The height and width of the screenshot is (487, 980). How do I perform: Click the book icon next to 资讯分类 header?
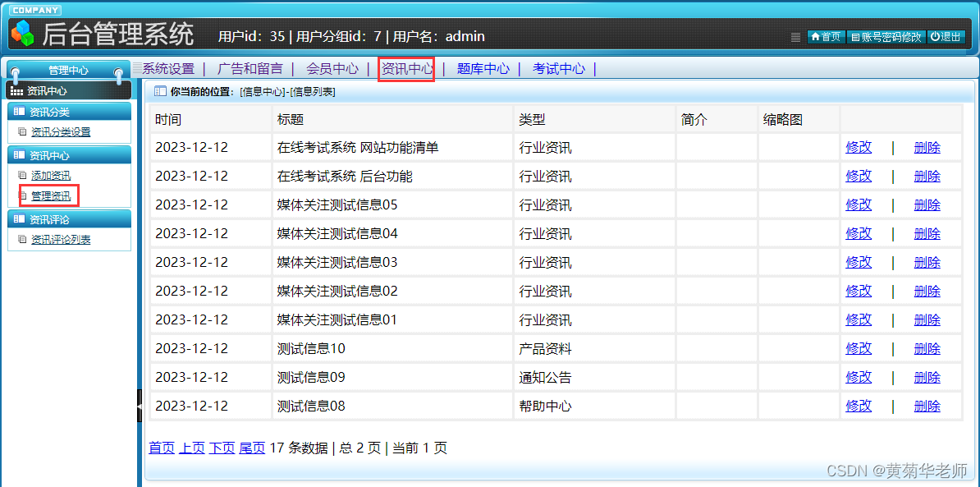point(19,112)
